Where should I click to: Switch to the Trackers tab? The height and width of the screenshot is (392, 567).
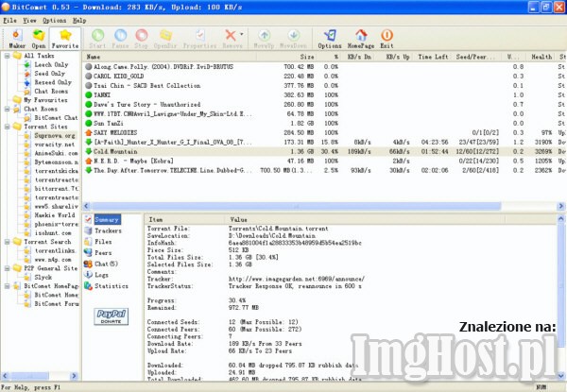108,230
